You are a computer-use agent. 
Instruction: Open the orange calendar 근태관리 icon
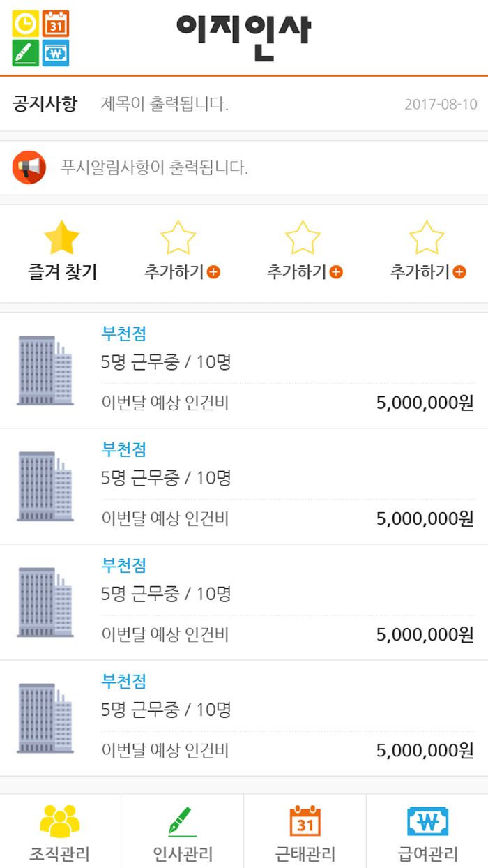point(305,822)
